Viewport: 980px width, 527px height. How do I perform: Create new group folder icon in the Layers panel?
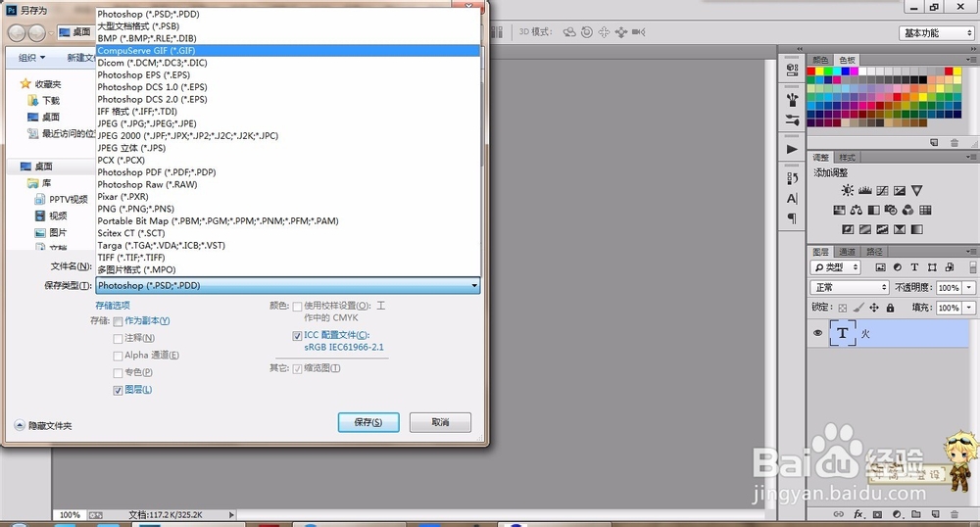[x=915, y=514]
